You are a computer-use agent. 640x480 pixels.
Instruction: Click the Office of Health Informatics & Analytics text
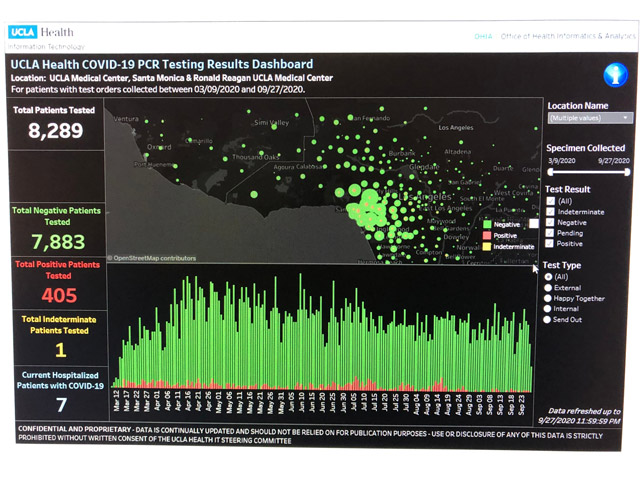point(568,36)
